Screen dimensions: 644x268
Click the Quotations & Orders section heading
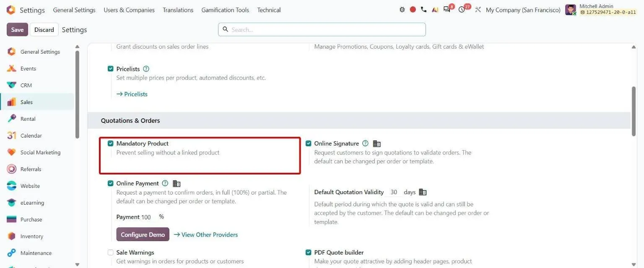click(130, 120)
